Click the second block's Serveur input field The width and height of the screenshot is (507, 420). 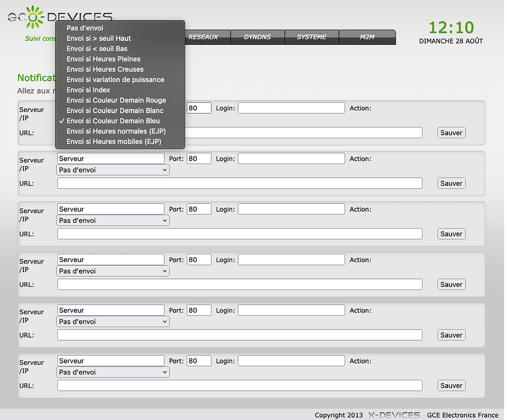coord(111,159)
